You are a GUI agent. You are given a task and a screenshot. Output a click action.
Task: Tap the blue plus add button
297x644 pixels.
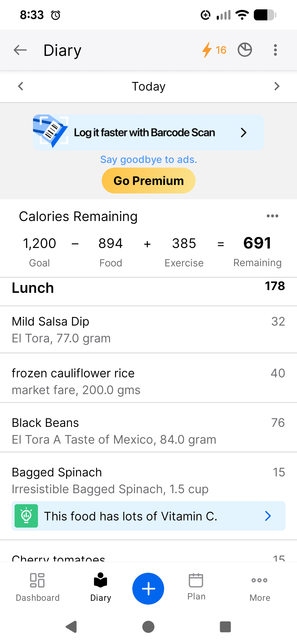[148, 588]
